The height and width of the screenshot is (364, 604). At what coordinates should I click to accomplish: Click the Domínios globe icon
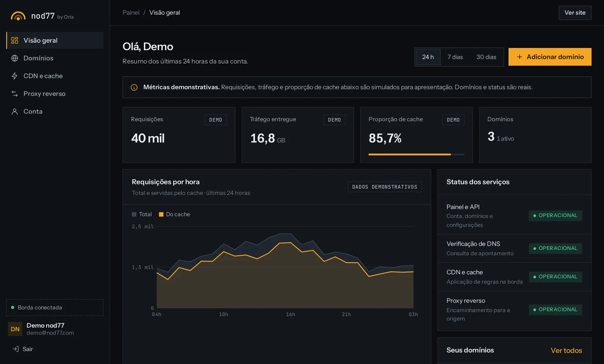(15, 58)
